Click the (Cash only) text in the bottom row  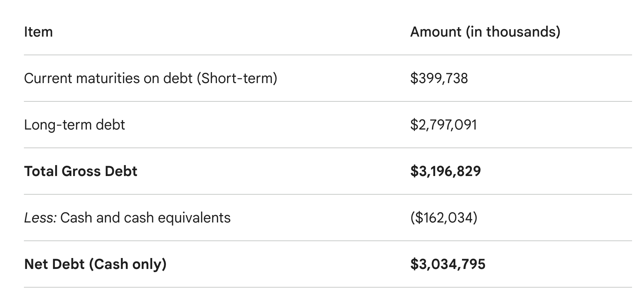tap(128, 264)
